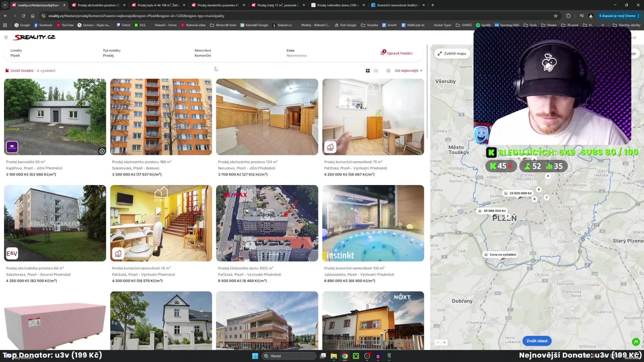Click the browser address bar URL
The width and height of the screenshot is (644, 362).
tap(136, 16)
